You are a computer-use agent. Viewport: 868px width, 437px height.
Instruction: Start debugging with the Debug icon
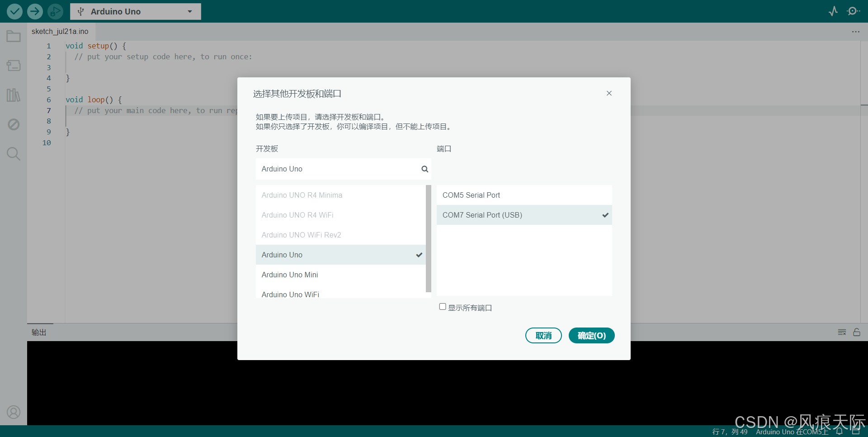pos(55,11)
